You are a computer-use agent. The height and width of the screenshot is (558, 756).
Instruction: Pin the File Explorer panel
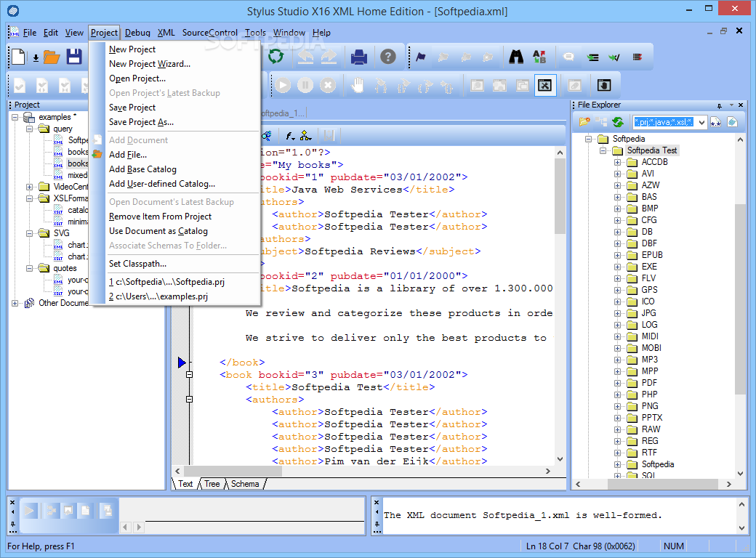click(x=720, y=105)
